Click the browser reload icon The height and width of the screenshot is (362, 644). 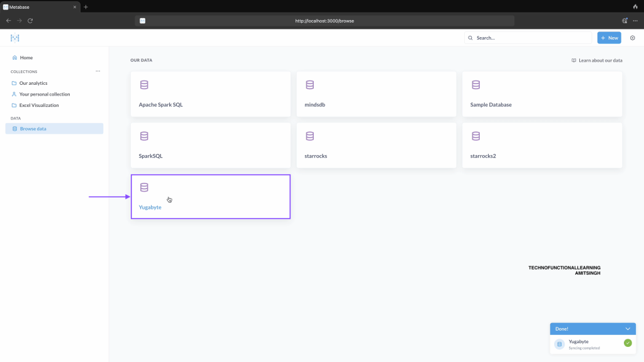(x=30, y=21)
